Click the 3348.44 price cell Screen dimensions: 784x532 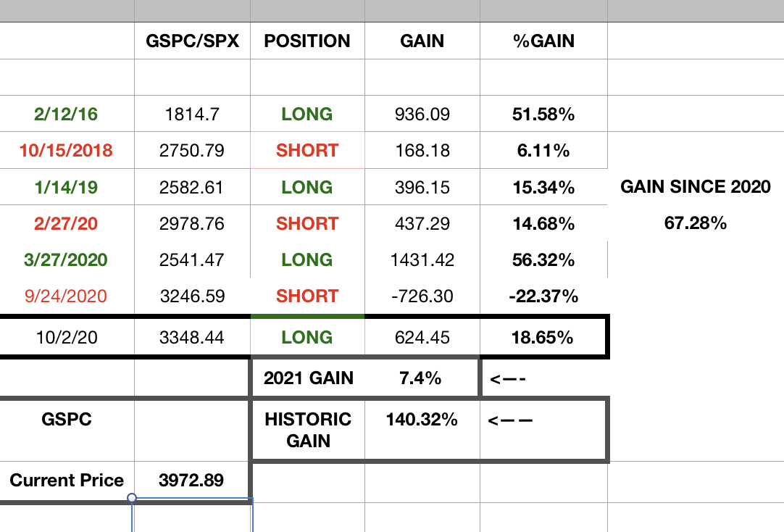(x=192, y=337)
